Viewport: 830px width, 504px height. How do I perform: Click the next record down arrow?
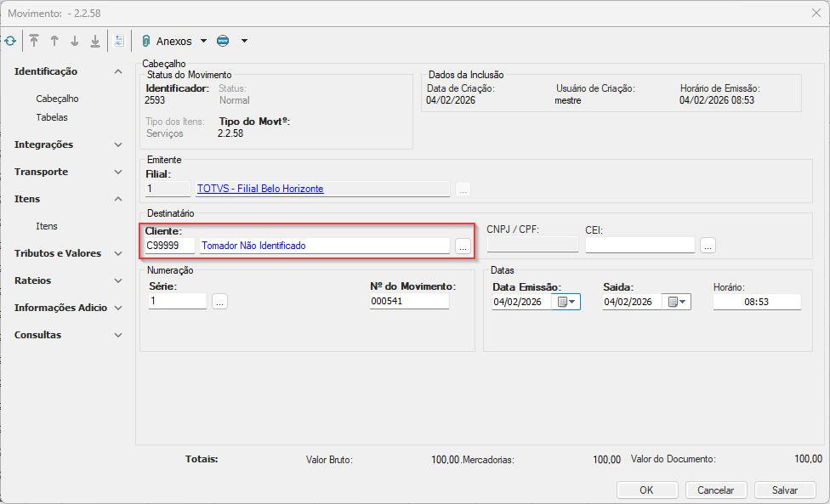coord(75,41)
